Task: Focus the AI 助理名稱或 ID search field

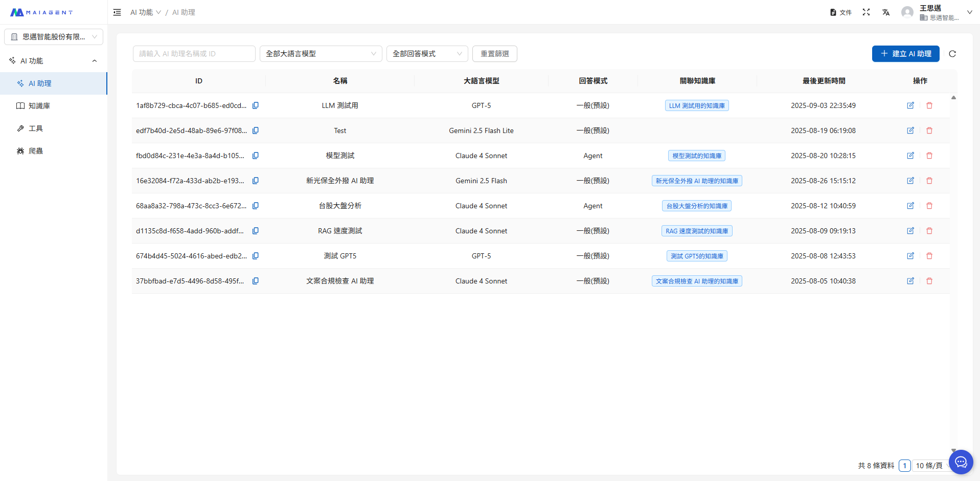Action: pos(194,54)
